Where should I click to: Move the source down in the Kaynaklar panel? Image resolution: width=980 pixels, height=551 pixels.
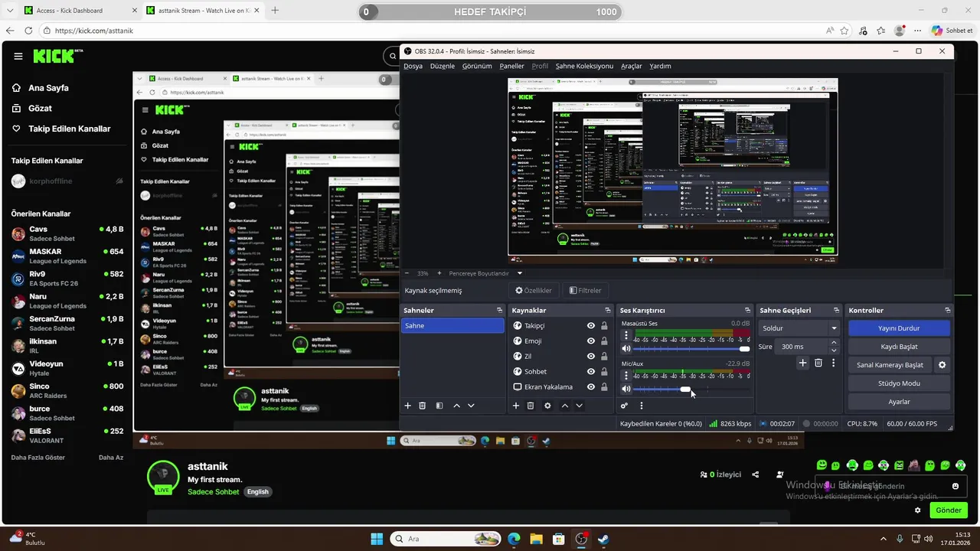click(579, 406)
